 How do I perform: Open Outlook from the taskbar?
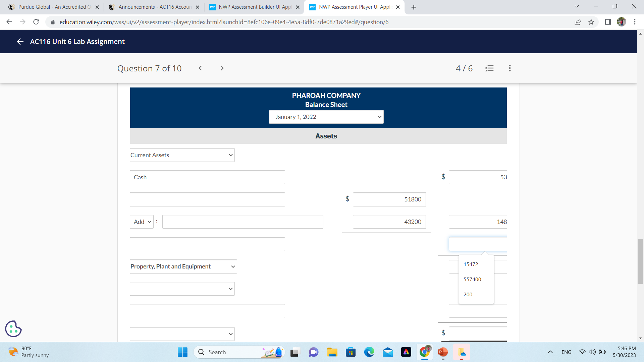387,352
